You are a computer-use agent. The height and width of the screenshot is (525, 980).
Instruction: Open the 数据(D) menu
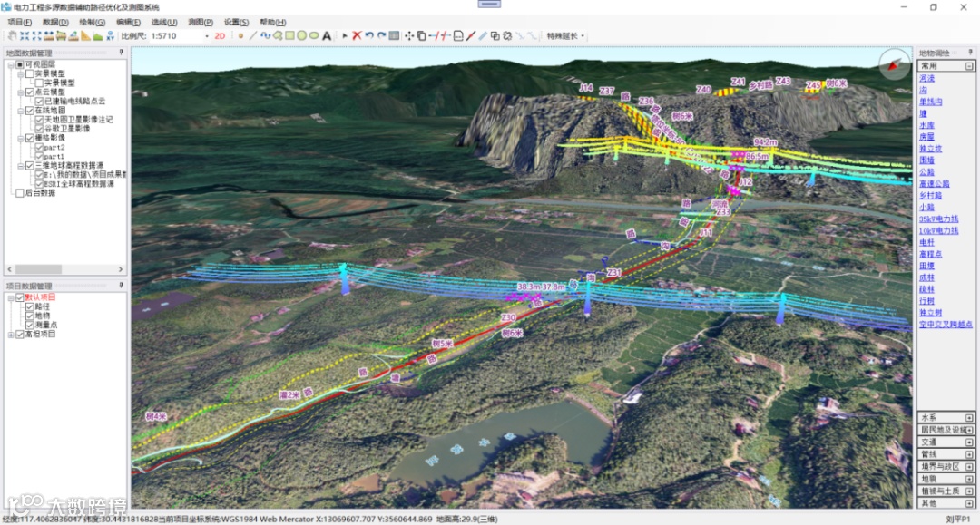tap(55, 23)
